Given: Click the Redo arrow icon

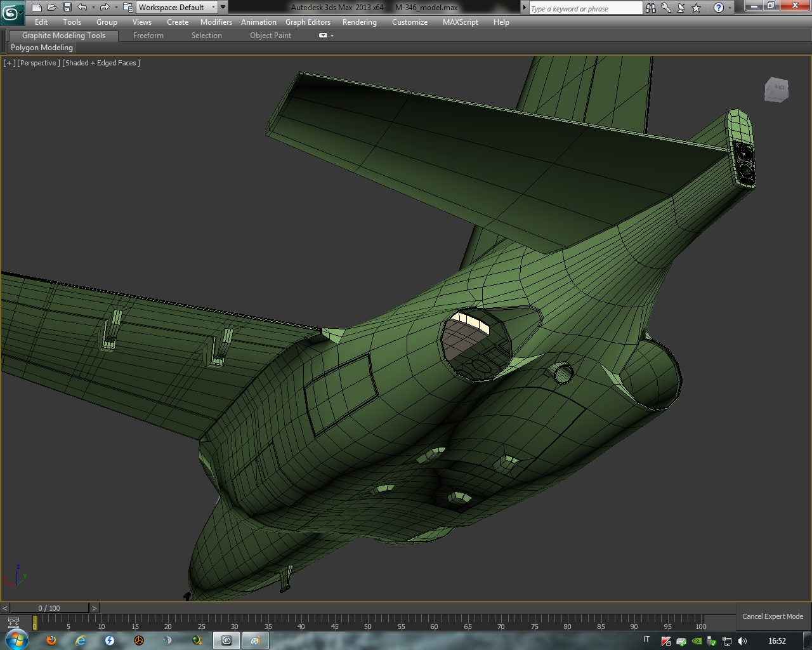Looking at the screenshot, I should tap(105, 8).
